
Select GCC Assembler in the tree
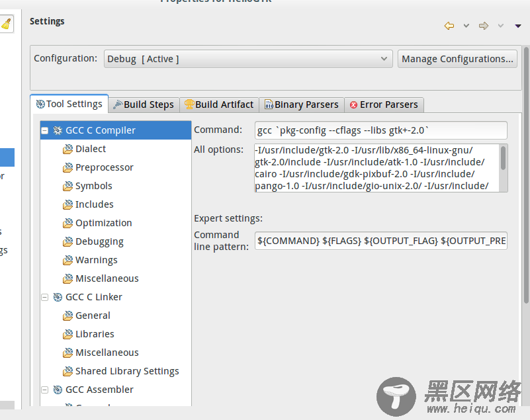(x=99, y=390)
